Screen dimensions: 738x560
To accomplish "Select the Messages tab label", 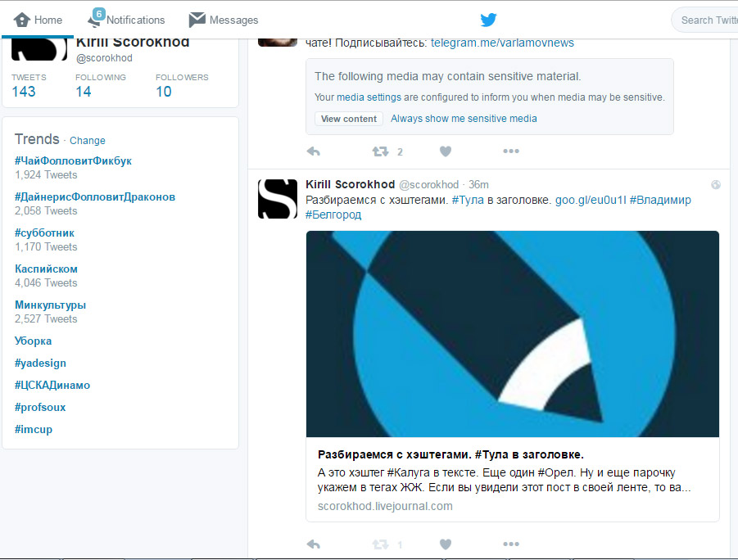I will 234,20.
